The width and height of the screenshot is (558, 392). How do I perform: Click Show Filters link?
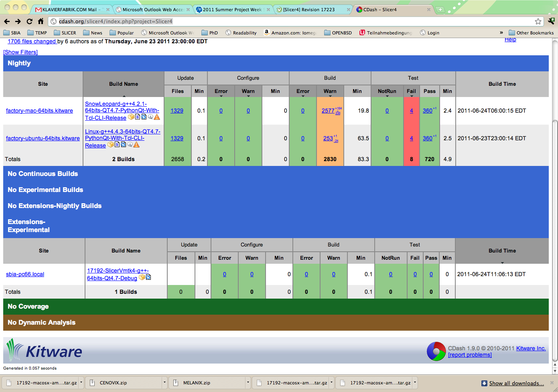[x=20, y=52]
